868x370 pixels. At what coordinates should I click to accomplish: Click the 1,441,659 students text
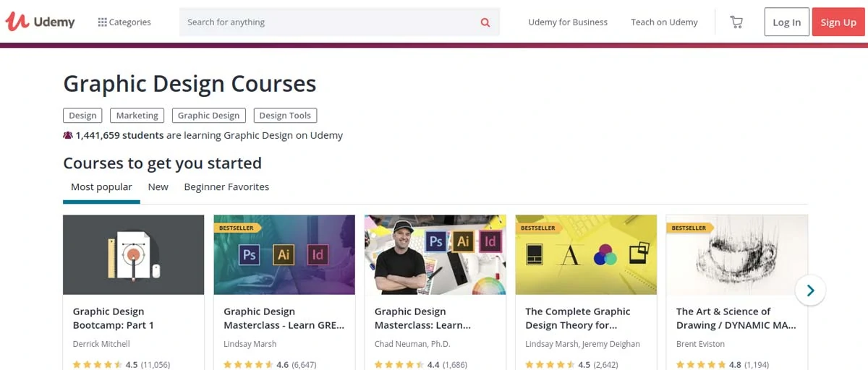pos(119,135)
